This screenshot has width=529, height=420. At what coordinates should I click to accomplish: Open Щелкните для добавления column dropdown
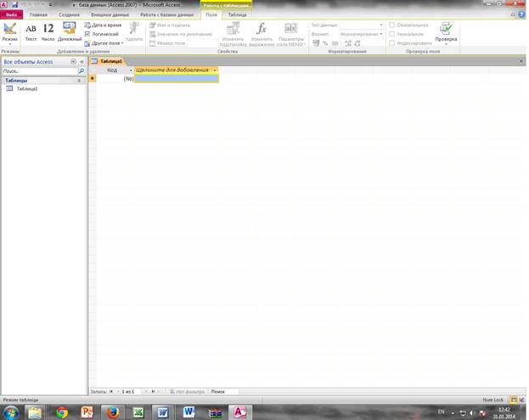point(215,70)
